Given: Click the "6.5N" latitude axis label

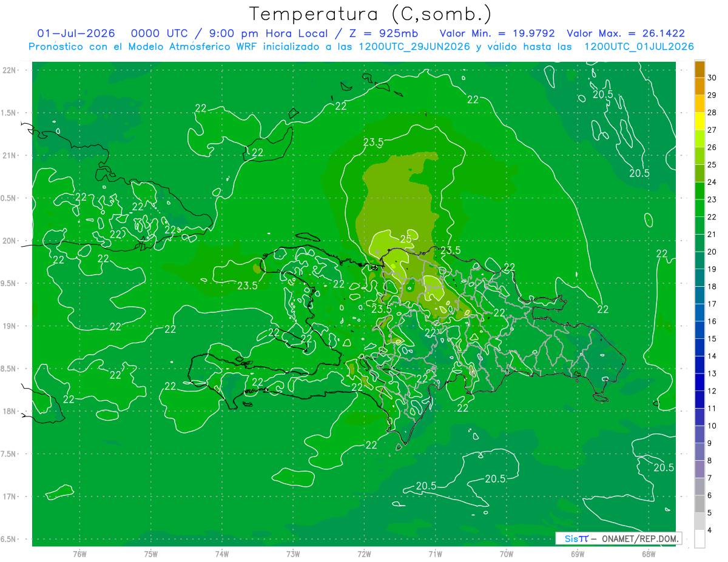Looking at the screenshot, I should 8,540.
